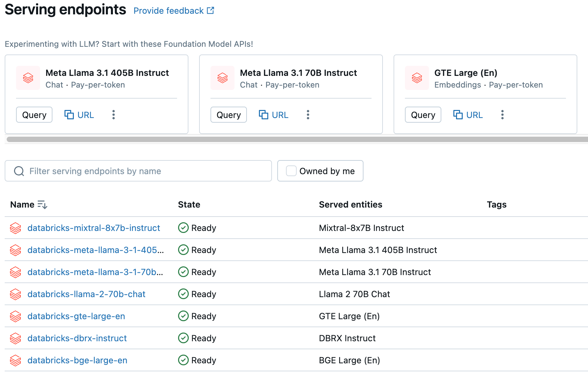Sort by the Name column sort icon
Screen dimensions: 588x373
pyautogui.click(x=42, y=205)
